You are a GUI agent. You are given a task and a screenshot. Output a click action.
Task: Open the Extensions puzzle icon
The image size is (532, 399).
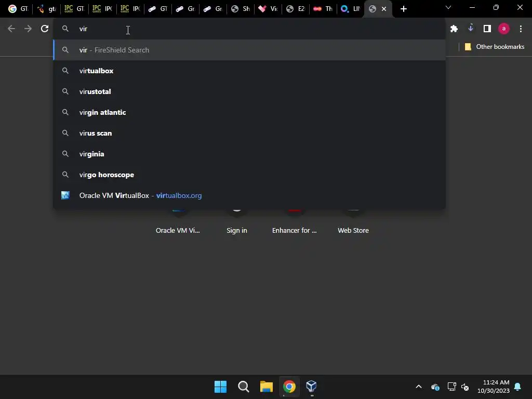tap(454, 29)
